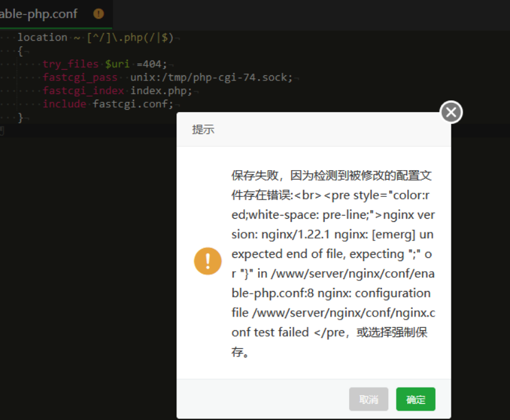Click the 'location ~ [^/]\.php(/|$)' code line
The width and height of the screenshot is (510, 420).
pyautogui.click(x=95, y=38)
